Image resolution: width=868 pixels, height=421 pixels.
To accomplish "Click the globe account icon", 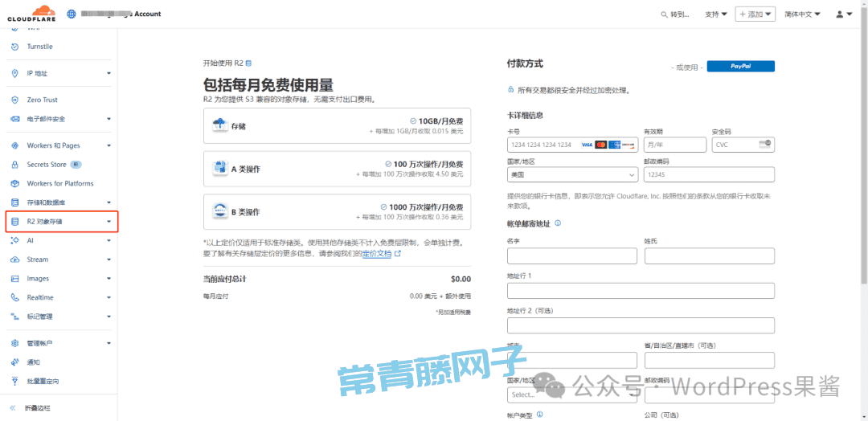I will (x=71, y=14).
